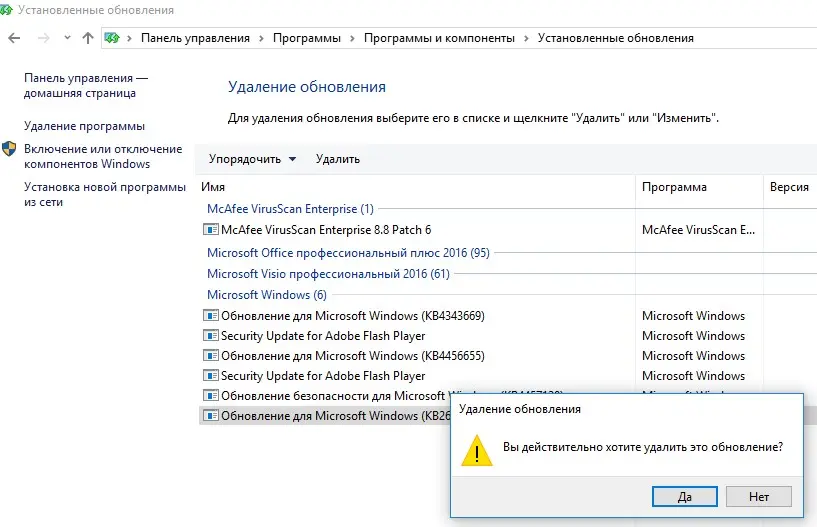
Task: Click the Удалить toolbar button
Action: point(338,159)
